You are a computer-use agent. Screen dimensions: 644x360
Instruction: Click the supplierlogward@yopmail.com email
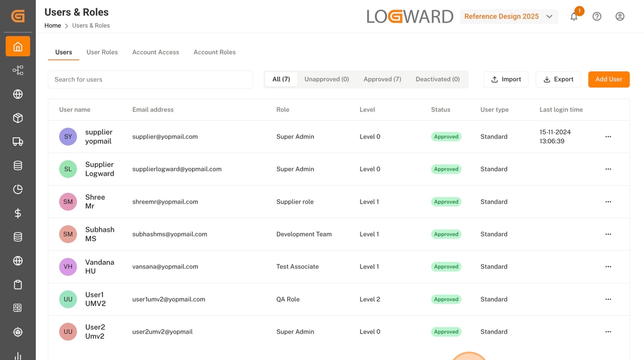tap(177, 169)
